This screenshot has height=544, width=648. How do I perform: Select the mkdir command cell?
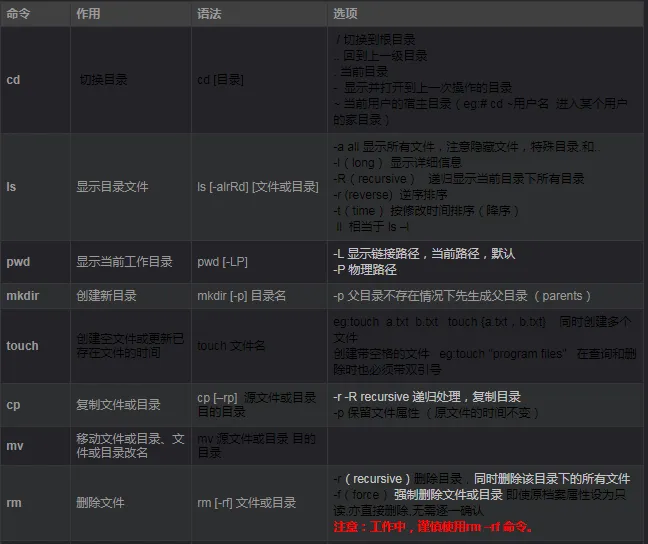[35, 296]
